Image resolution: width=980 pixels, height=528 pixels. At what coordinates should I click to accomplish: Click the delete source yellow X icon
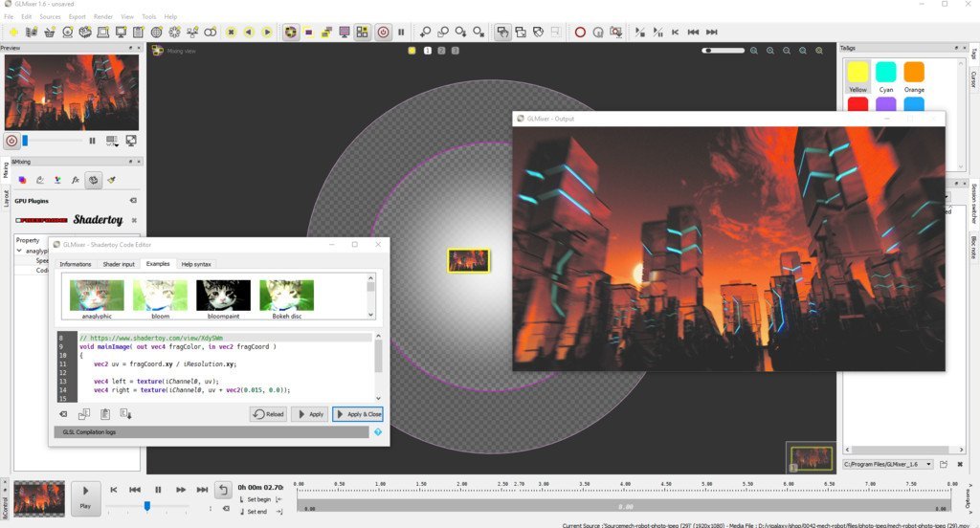point(231,32)
